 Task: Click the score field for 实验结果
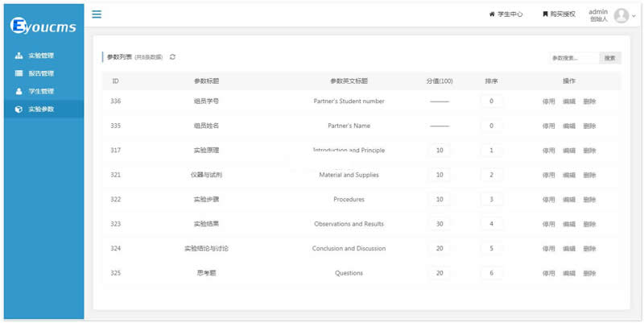[440, 224]
